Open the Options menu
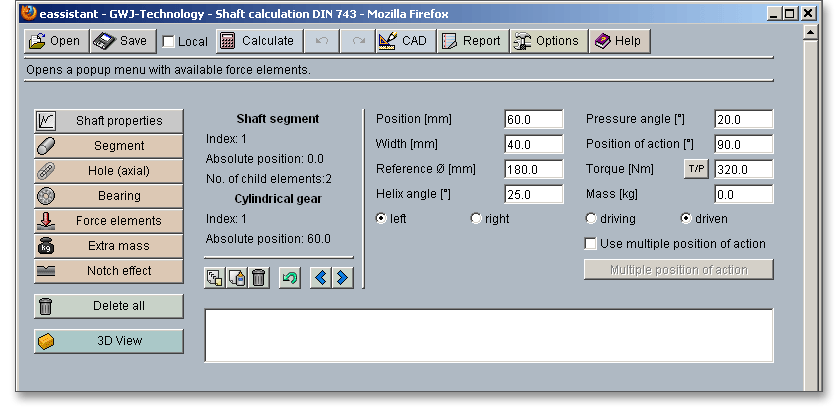This screenshot has width=838, height=407. [x=547, y=41]
